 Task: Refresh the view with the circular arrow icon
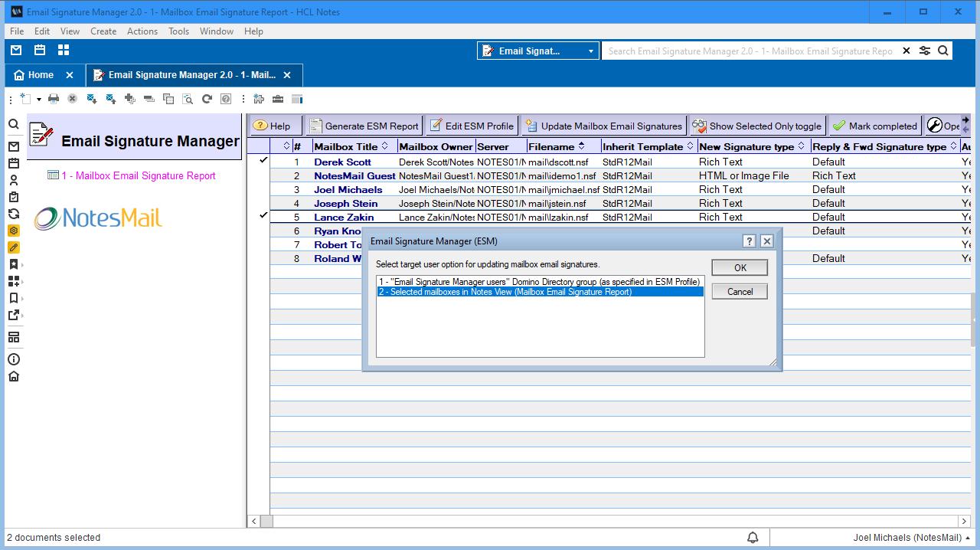coord(206,98)
